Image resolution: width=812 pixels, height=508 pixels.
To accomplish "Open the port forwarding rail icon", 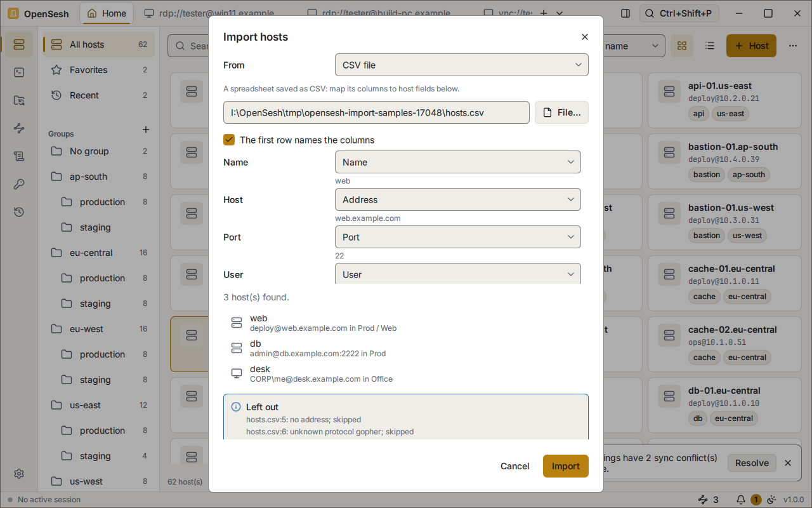I will pos(18,128).
